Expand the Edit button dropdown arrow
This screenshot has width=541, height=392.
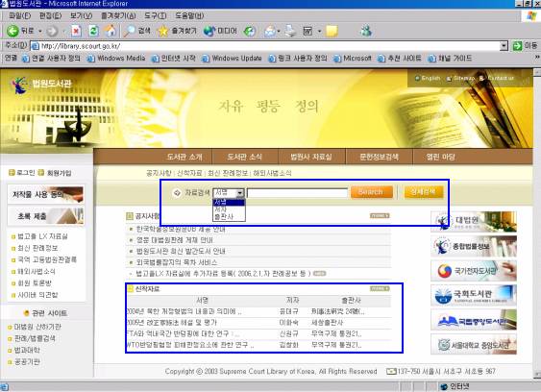(319, 32)
